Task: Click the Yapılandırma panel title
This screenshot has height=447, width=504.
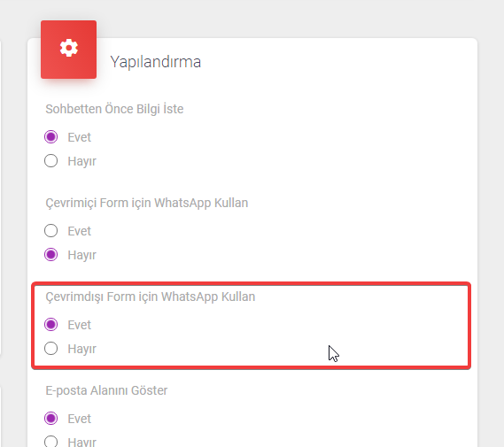Action: (x=156, y=62)
